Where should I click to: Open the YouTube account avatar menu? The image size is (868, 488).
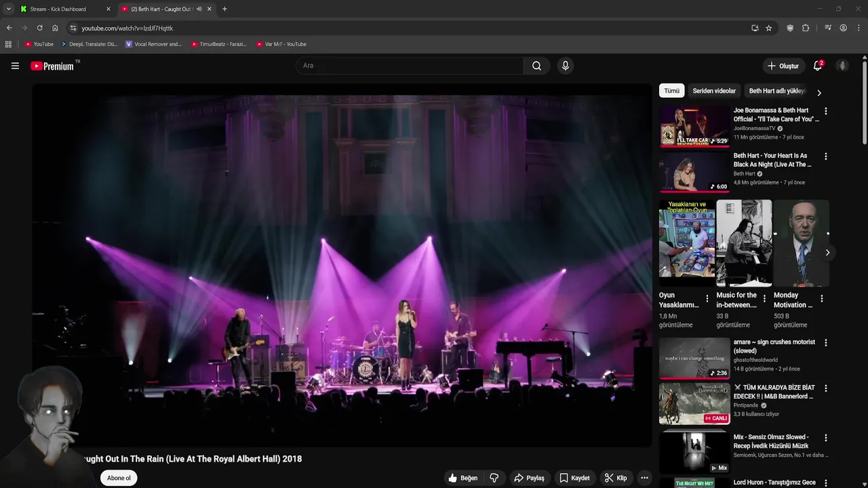(x=842, y=66)
